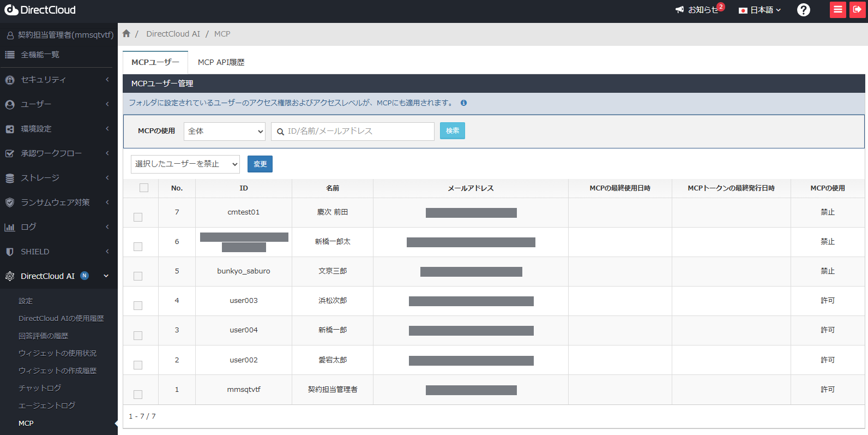
Task: Expand the 承認ワークフロー sidebar menu
Action: 59,153
